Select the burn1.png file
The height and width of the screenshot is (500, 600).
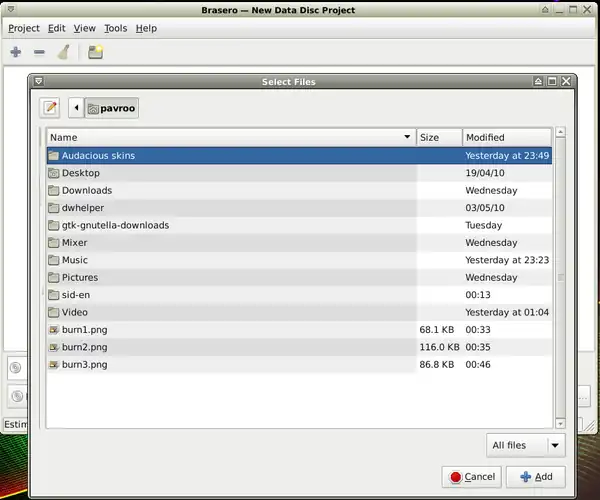pos(84,330)
